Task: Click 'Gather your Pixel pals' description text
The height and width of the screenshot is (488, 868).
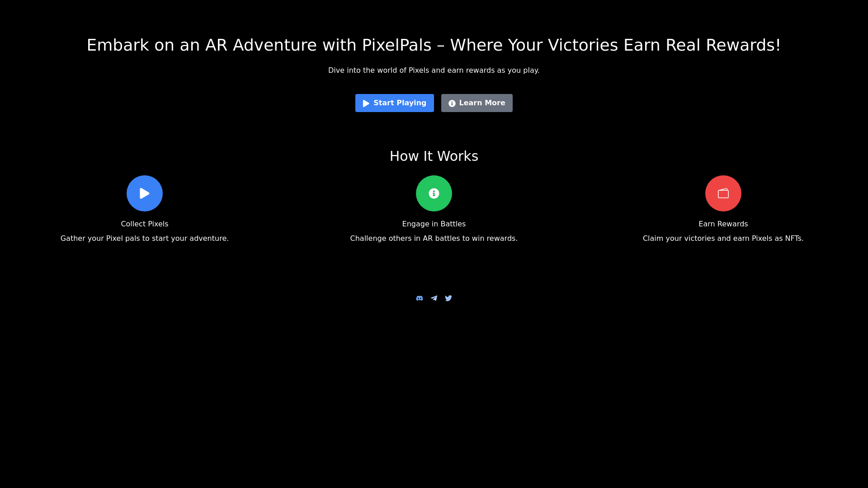Action: (145, 239)
